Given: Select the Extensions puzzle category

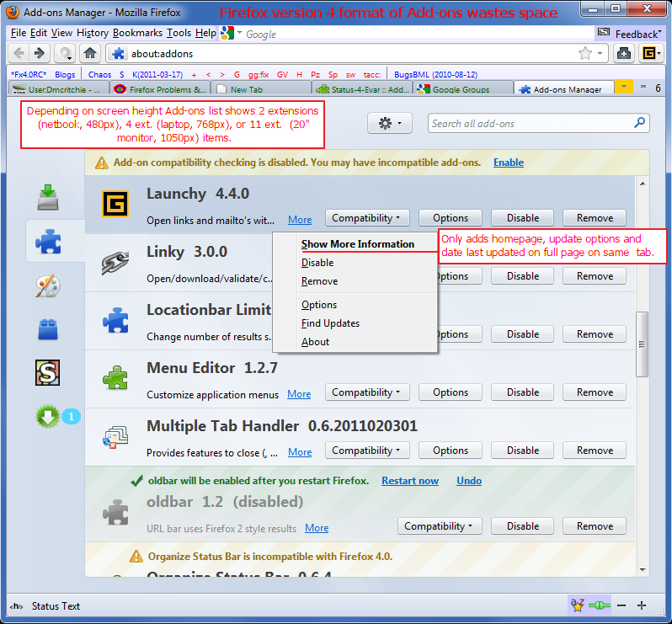Looking at the screenshot, I should coord(48,241).
